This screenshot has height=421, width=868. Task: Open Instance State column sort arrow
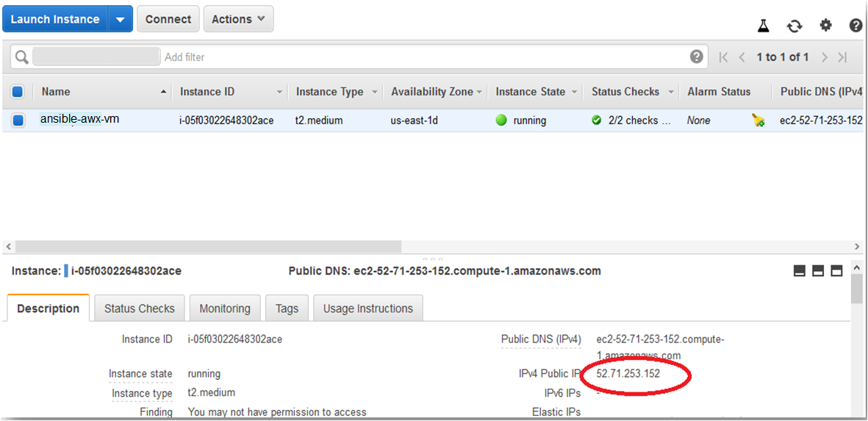tap(574, 93)
